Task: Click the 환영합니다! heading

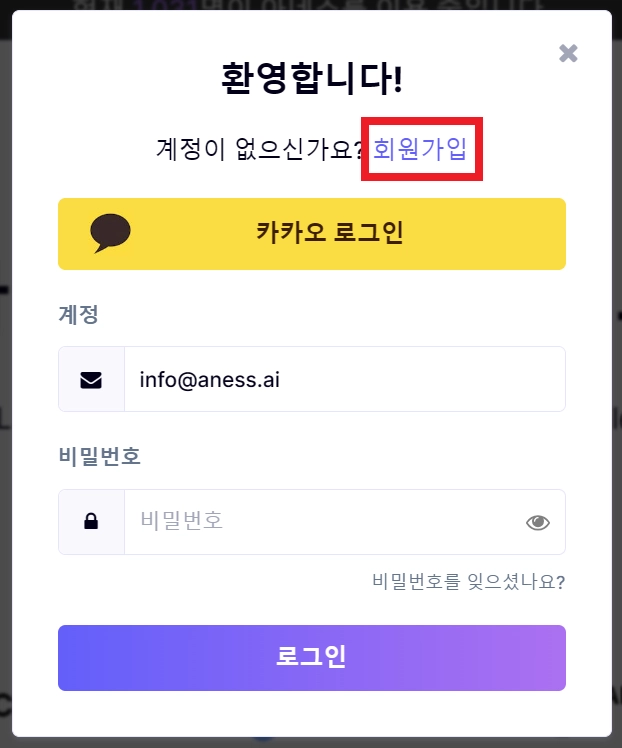Action: click(x=311, y=78)
